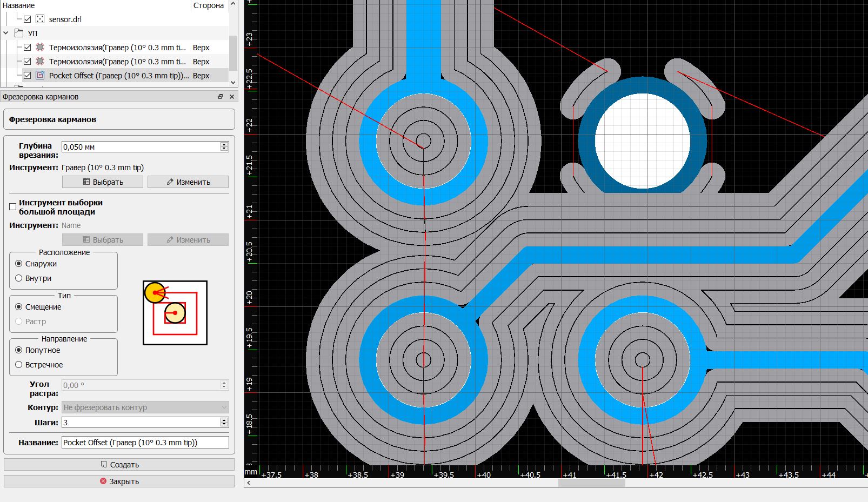Screen dimensions: 868x502
Task: Increase Шаги value with up arrow
Action: coord(224,420)
